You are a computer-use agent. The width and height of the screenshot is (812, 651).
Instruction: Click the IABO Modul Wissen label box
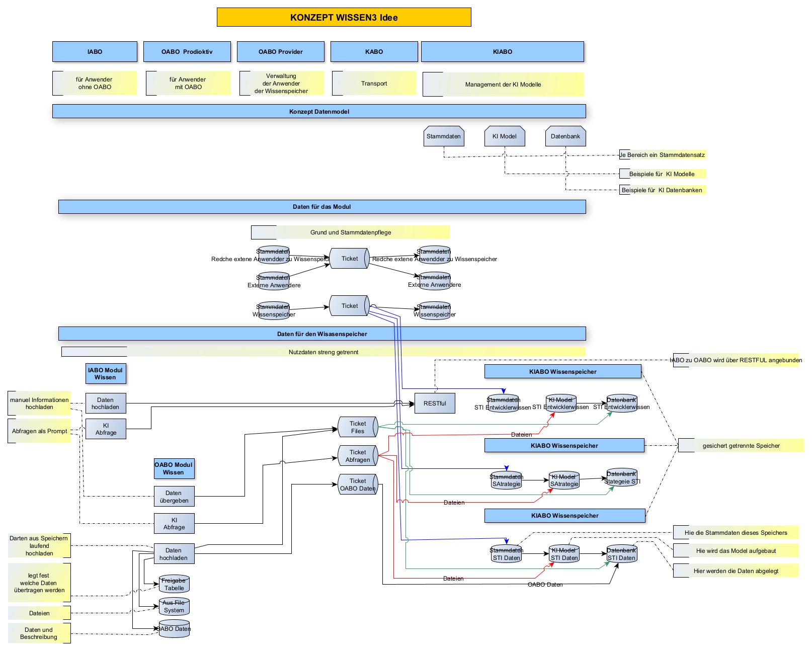tap(105, 374)
